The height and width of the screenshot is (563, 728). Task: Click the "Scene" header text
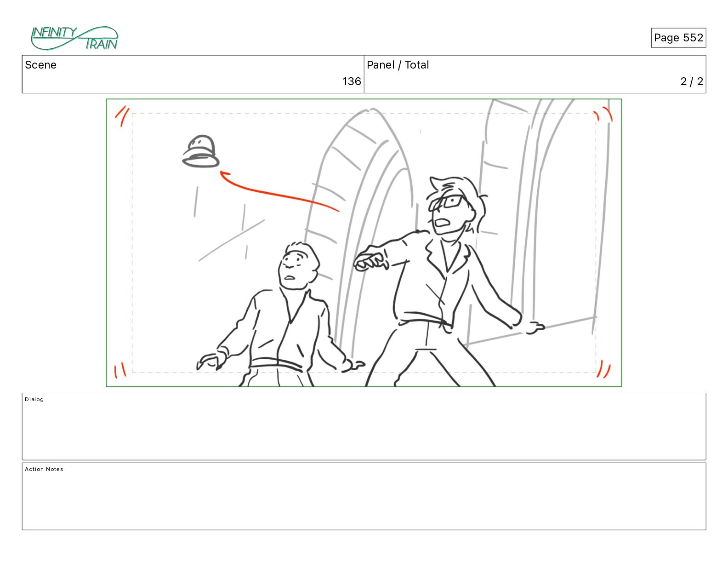[x=40, y=65]
